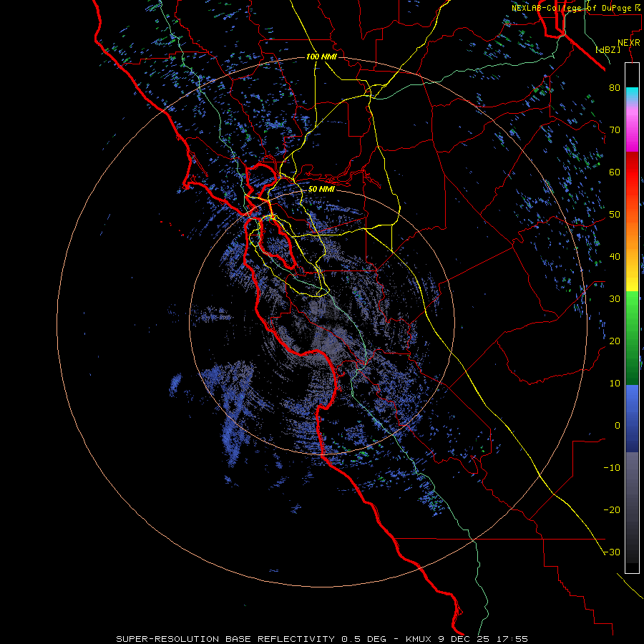The height and width of the screenshot is (644, 644).
Task: Click the 50 dBZ scale value
Action: (615, 215)
